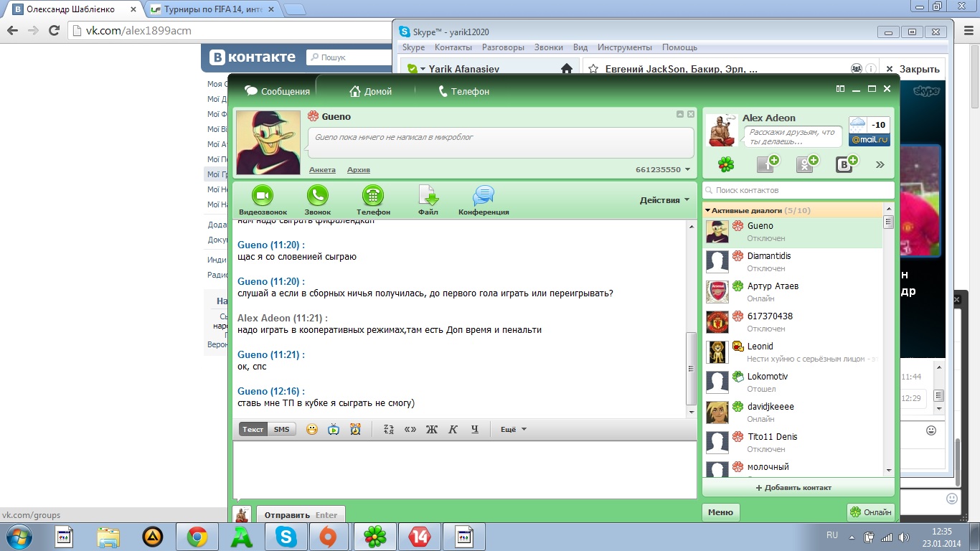The height and width of the screenshot is (551, 980).
Task: Toggle transliteration icon in message toolbar
Action: tap(389, 429)
